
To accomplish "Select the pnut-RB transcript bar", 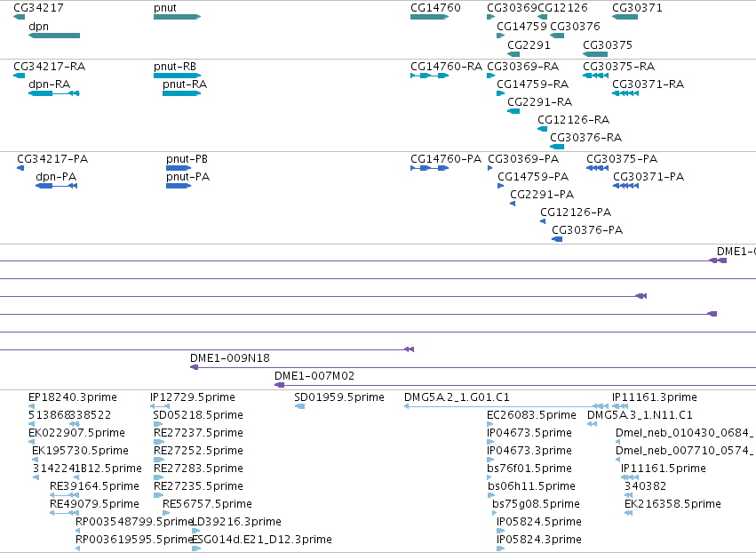I will pyautogui.click(x=177, y=76).
